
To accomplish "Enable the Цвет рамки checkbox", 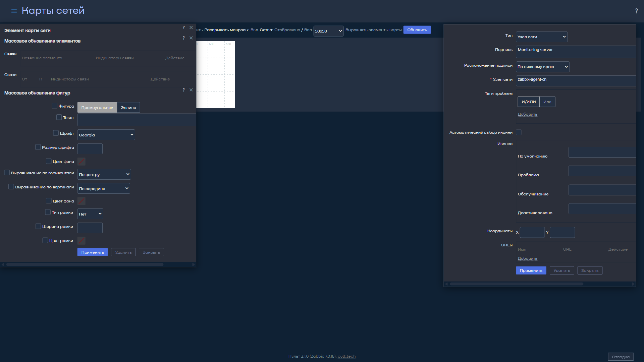I will 45,240.
